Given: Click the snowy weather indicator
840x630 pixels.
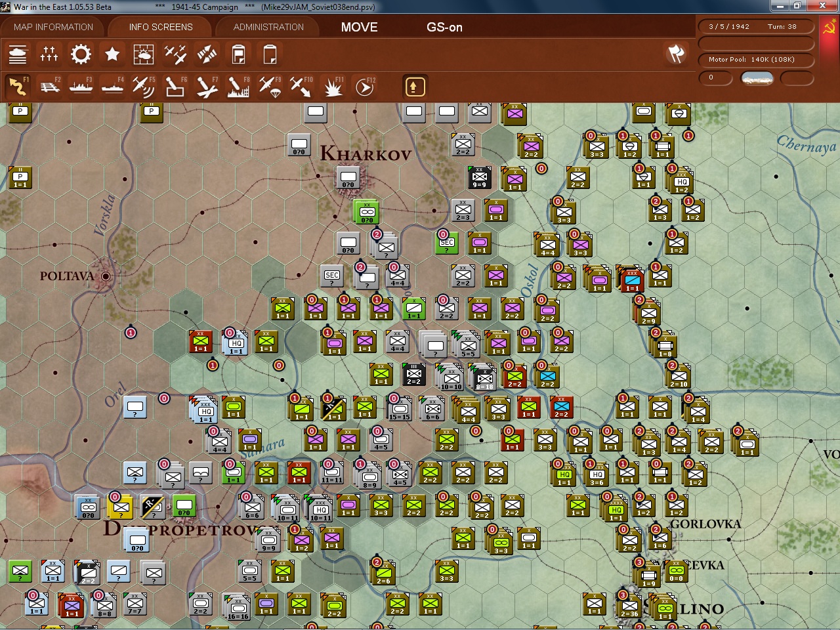Looking at the screenshot, I should coord(757,79).
